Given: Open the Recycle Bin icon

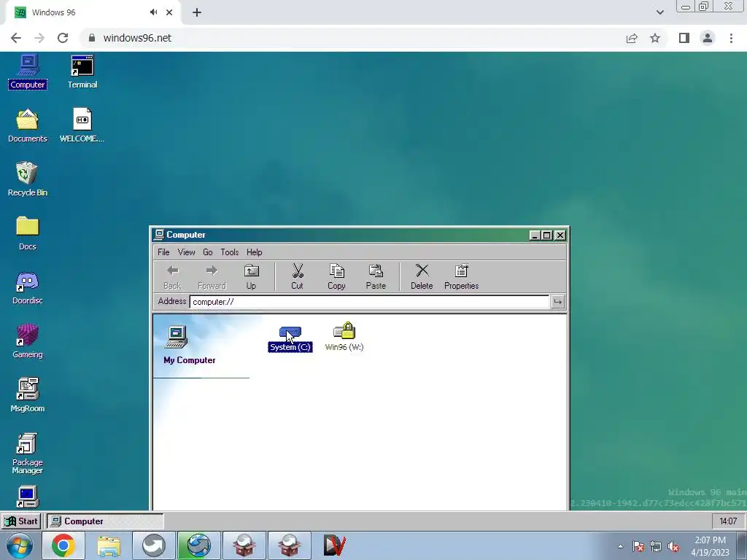Looking at the screenshot, I should point(28,179).
